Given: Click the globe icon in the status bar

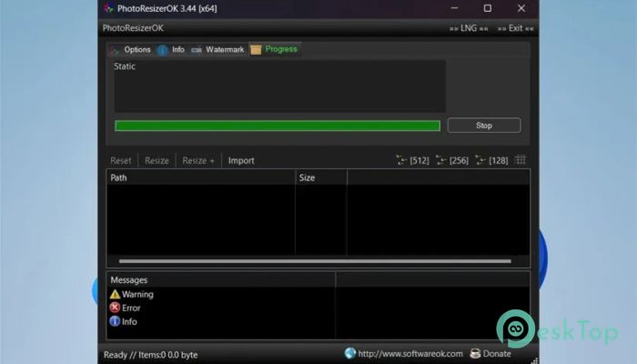Looking at the screenshot, I should 349,353.
